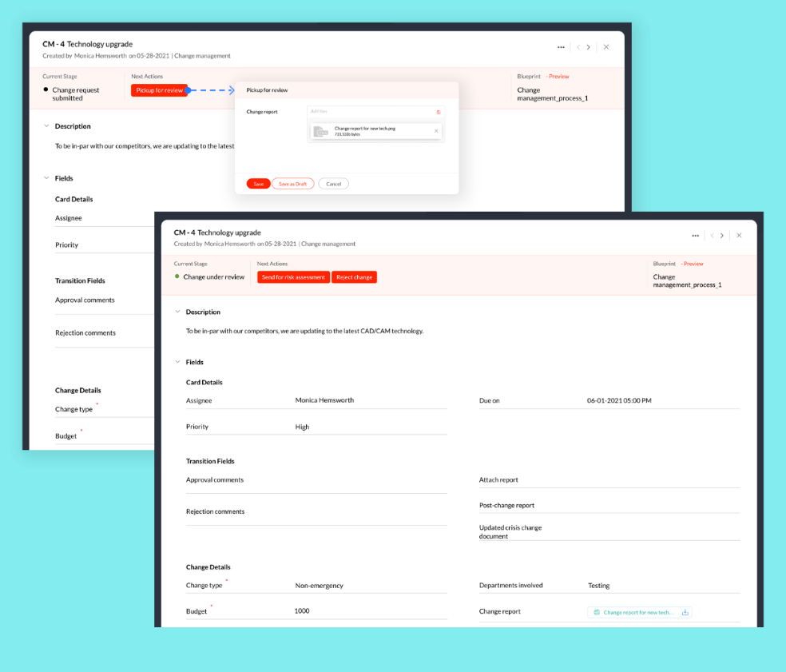Download the Change report attachment
The width and height of the screenshot is (786, 672).
click(x=685, y=612)
